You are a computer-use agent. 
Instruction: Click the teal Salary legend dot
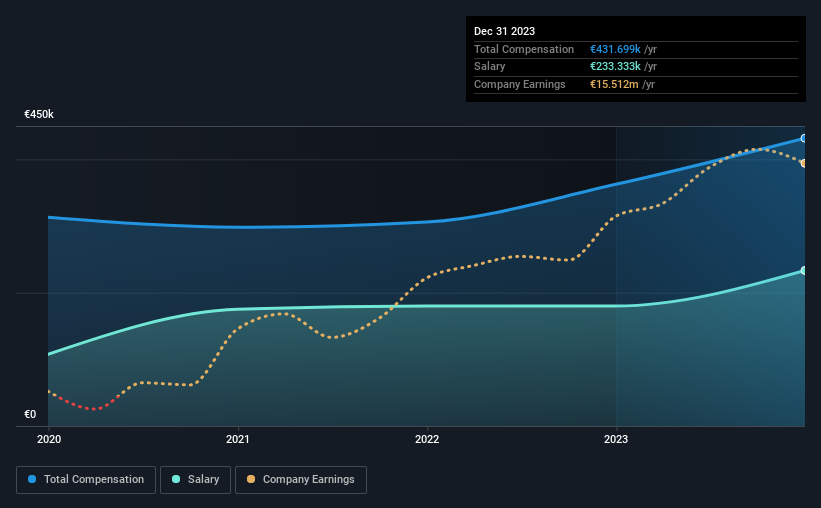176,479
